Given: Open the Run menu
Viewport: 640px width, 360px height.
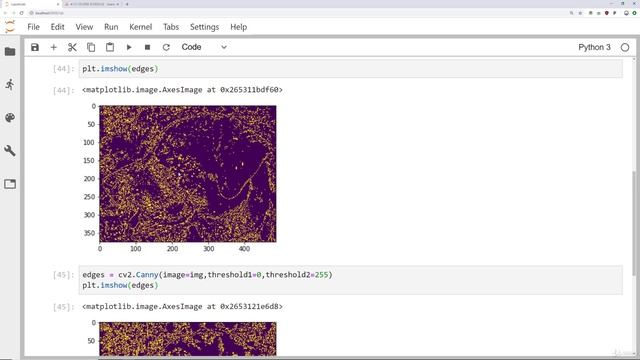Looking at the screenshot, I should pos(111,27).
